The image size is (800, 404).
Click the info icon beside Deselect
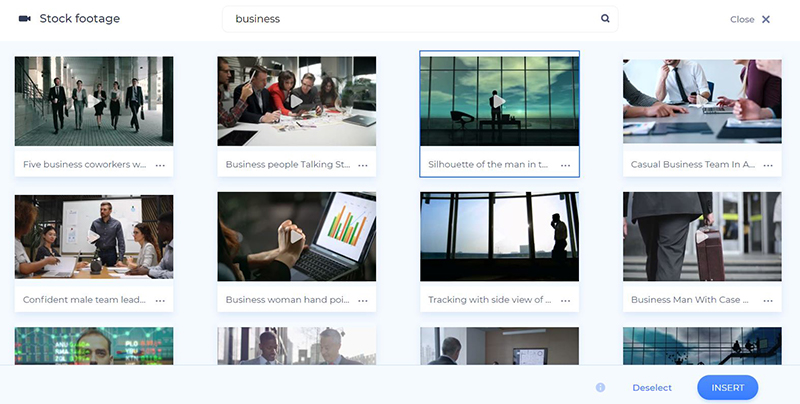pos(601,388)
